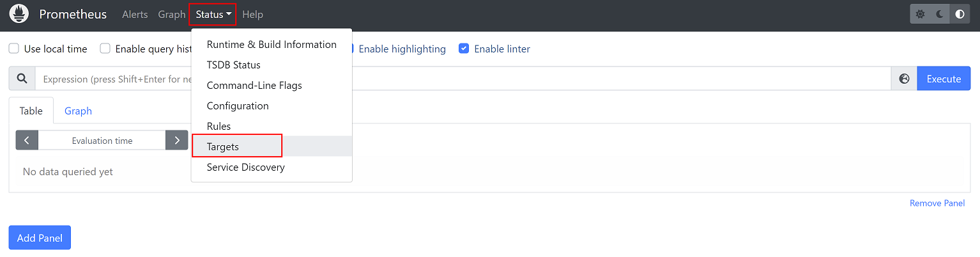
Task: Toggle the Enable query history checkbox
Action: coord(105,49)
